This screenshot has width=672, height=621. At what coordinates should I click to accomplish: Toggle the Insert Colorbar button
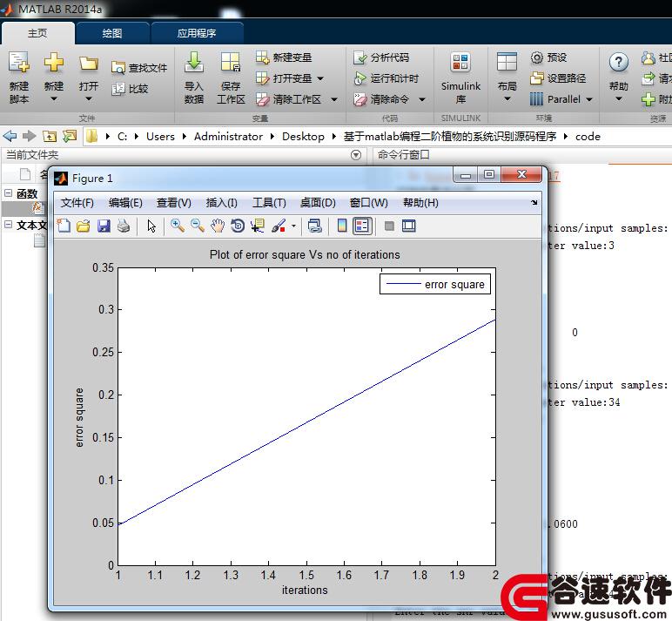point(342,226)
